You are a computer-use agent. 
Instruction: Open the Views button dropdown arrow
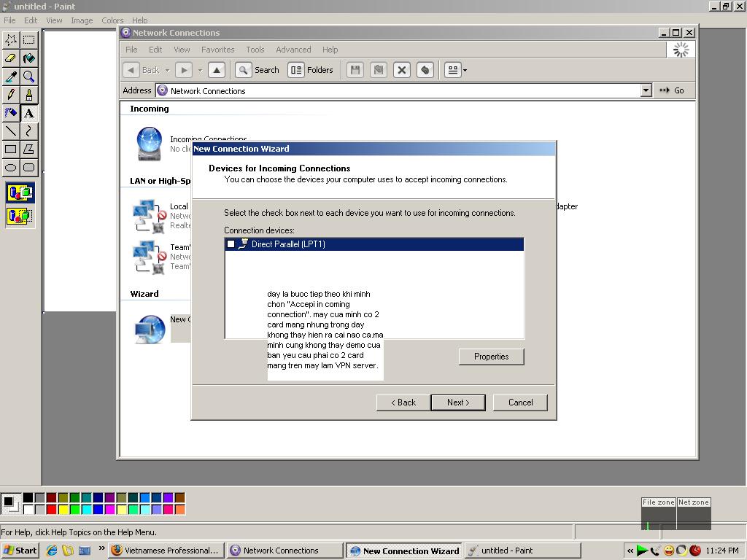point(465,71)
